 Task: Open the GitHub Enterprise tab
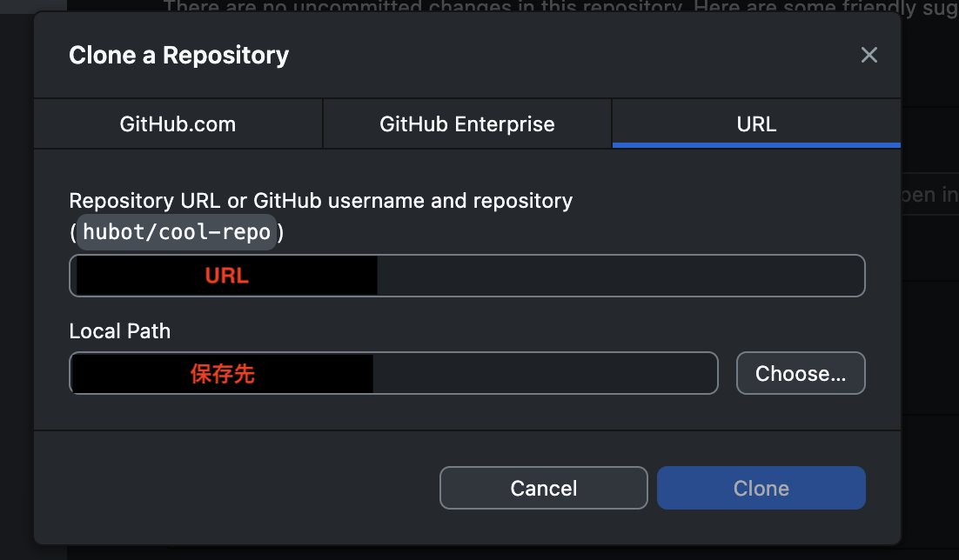467,124
